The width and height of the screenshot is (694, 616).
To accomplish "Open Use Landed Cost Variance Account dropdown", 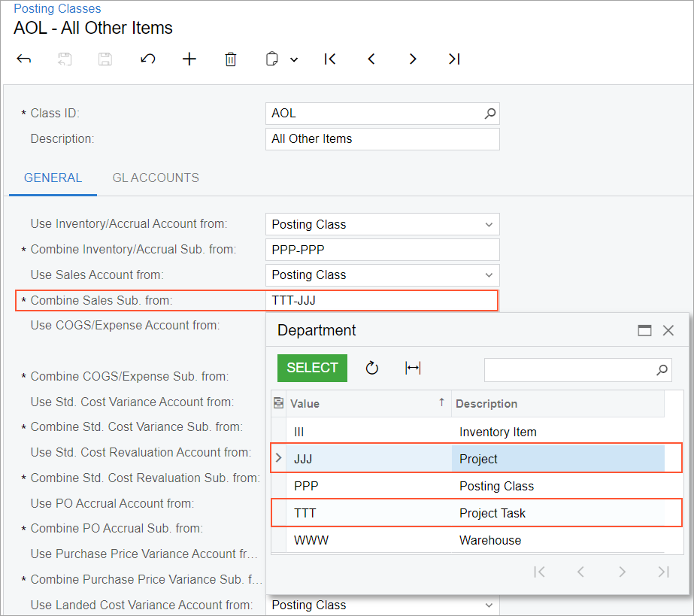I will click(x=489, y=605).
